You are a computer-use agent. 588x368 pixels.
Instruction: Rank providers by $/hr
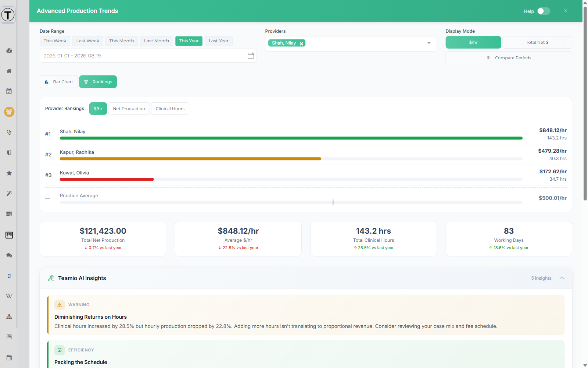click(98, 109)
